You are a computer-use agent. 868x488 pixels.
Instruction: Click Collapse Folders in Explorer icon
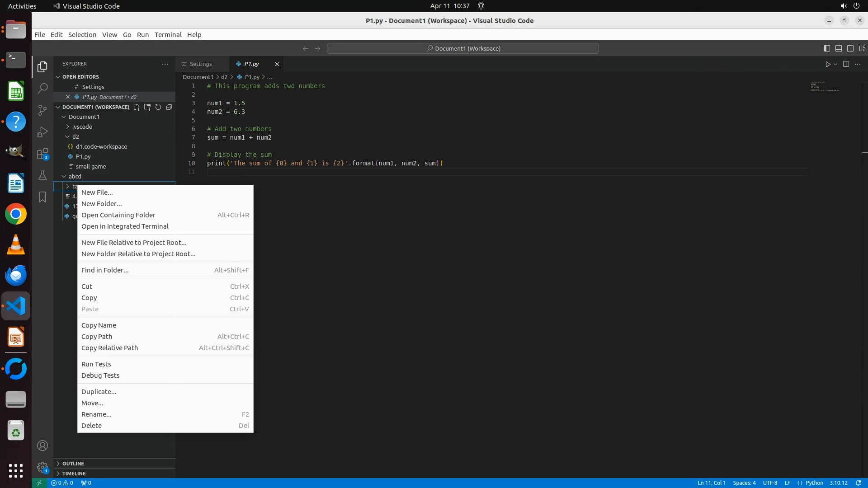click(169, 107)
